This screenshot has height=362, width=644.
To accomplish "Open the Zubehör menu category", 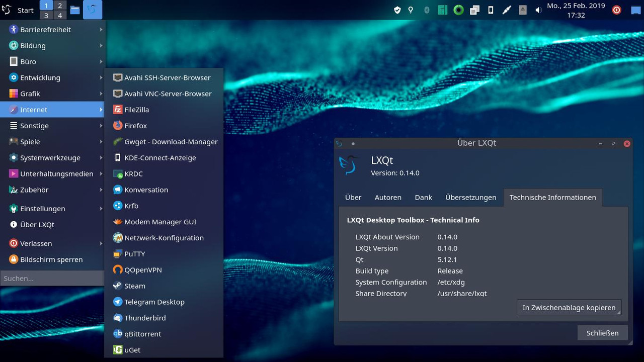I will pyautogui.click(x=52, y=190).
